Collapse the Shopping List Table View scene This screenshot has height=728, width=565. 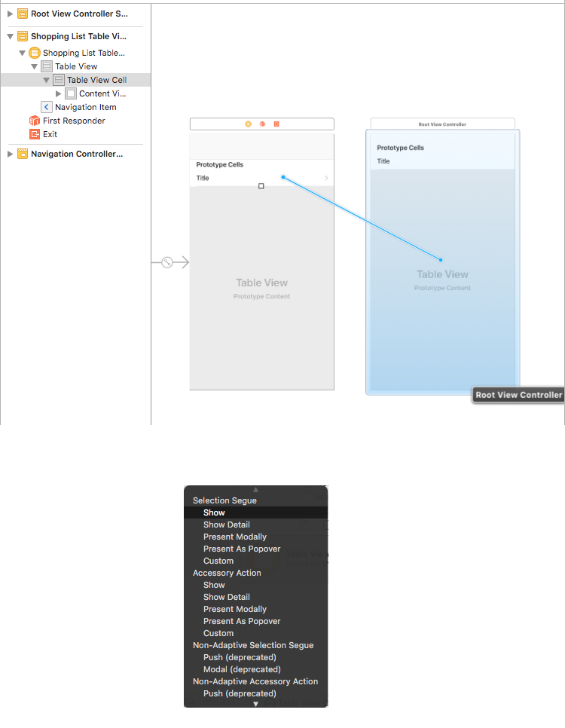pyautogui.click(x=10, y=36)
